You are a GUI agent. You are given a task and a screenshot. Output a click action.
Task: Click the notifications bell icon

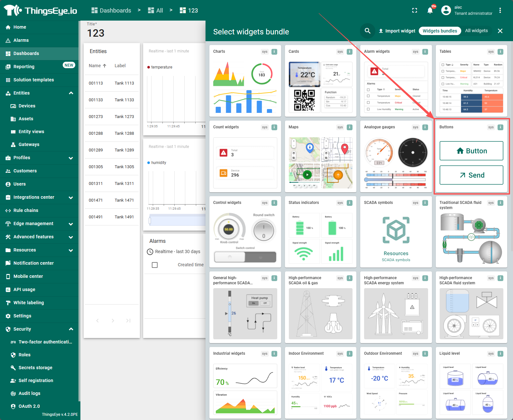[x=430, y=11]
